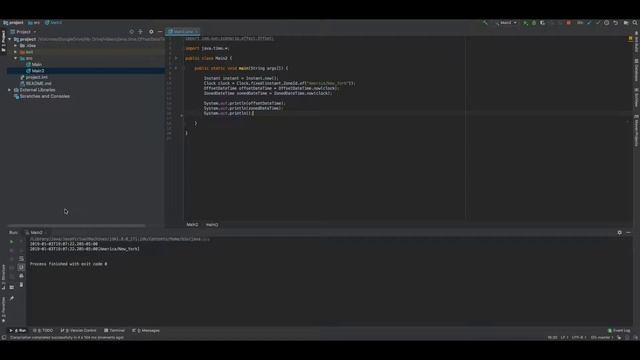Expand the .idea folder
This screenshot has width=640, height=360.
16,46
